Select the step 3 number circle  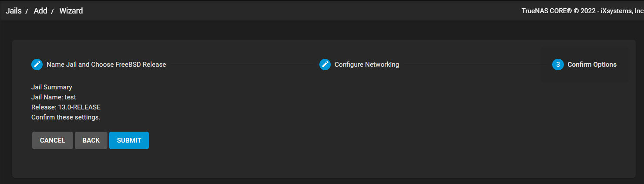pos(558,65)
